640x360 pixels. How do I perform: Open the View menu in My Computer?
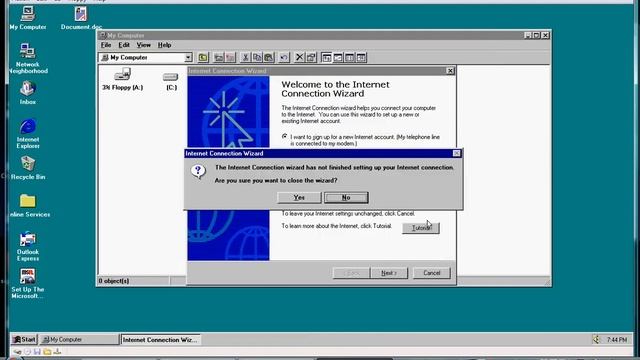(143, 45)
